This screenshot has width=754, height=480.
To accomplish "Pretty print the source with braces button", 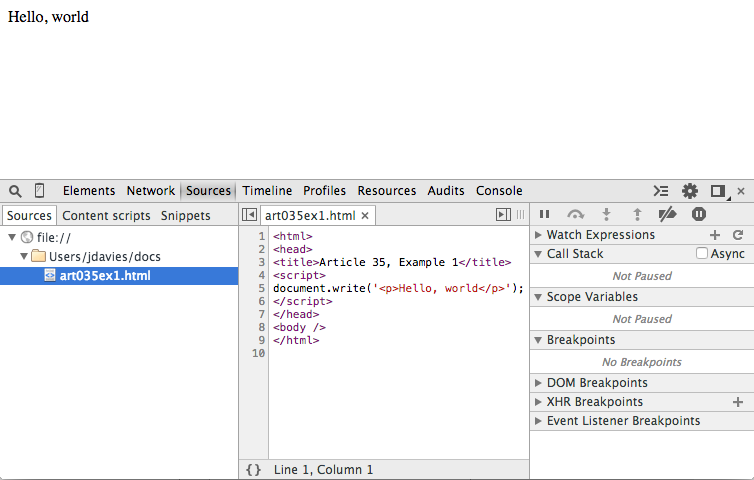I will [253, 469].
